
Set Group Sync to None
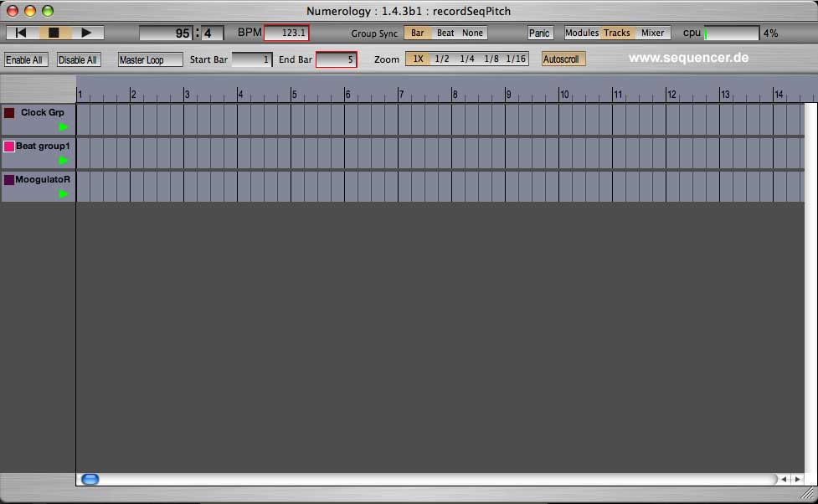point(473,33)
